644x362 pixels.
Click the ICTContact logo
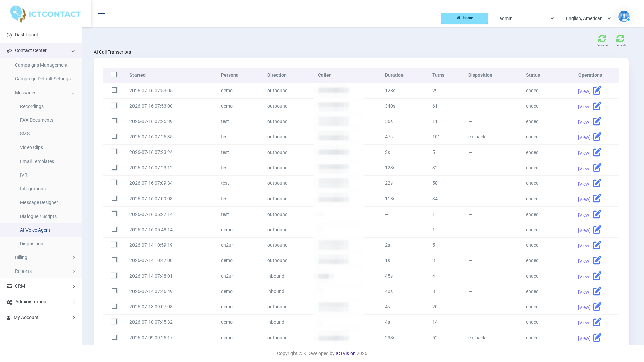point(45,14)
